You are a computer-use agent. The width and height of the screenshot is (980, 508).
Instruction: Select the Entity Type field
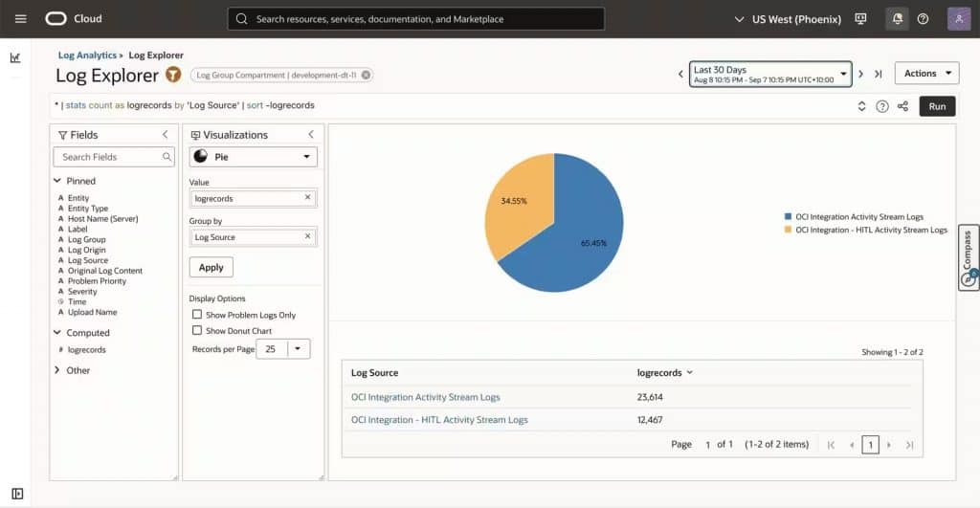(87, 208)
